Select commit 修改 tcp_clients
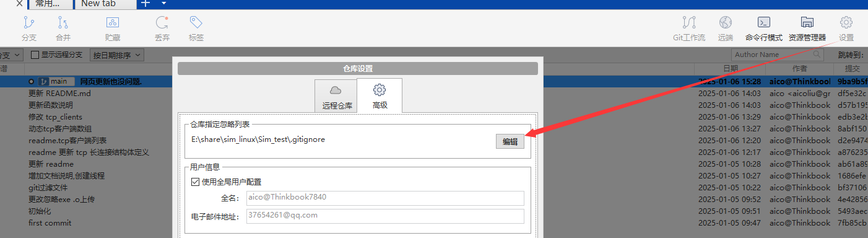Viewport: 868px width, 238px height. (x=55, y=117)
